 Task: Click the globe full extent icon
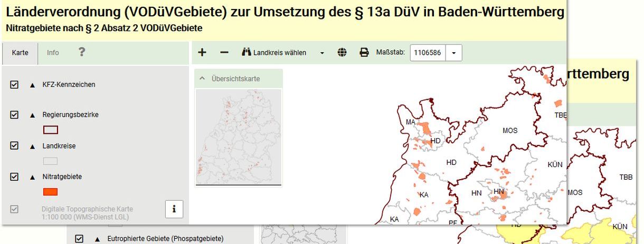pyautogui.click(x=342, y=53)
